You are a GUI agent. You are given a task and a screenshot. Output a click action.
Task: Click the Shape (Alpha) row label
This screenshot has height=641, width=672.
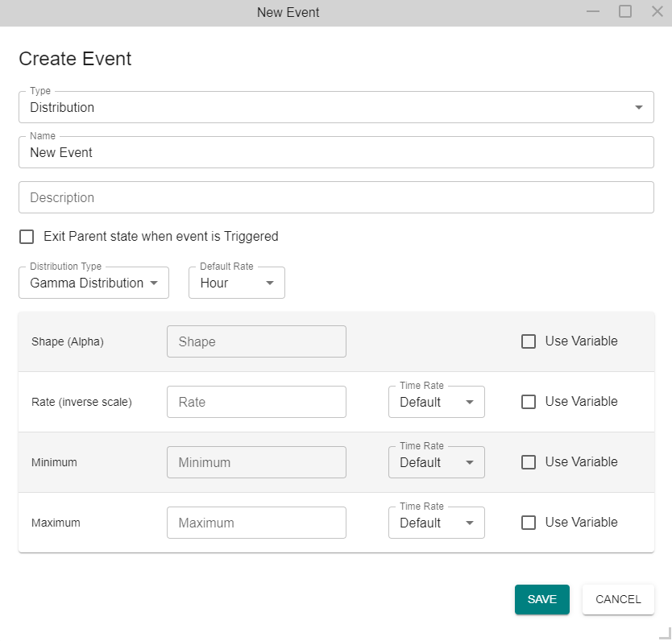68,341
